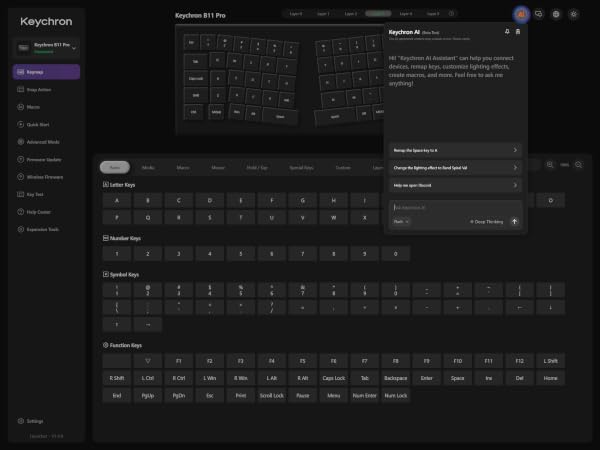Select the Tab key on keyboard preview
600x450 pixels.
pos(196,61)
